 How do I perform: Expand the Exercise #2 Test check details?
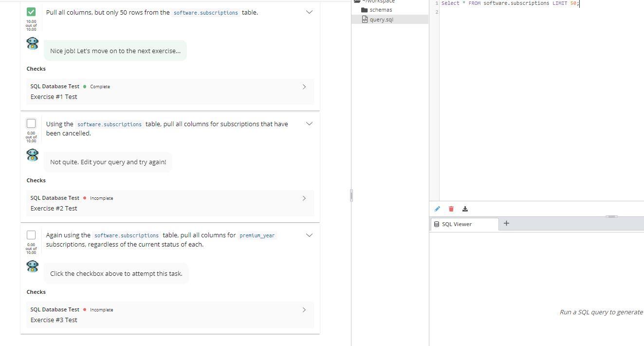(304, 198)
